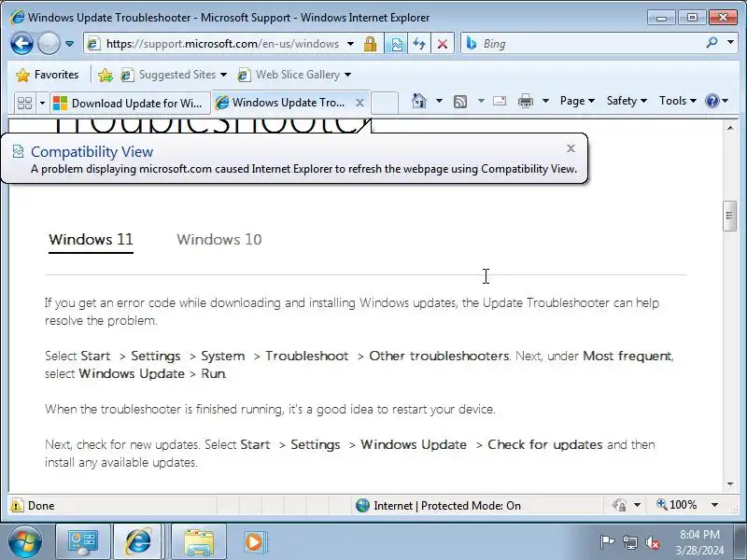Click Internet Protected Mode status text

(x=446, y=506)
